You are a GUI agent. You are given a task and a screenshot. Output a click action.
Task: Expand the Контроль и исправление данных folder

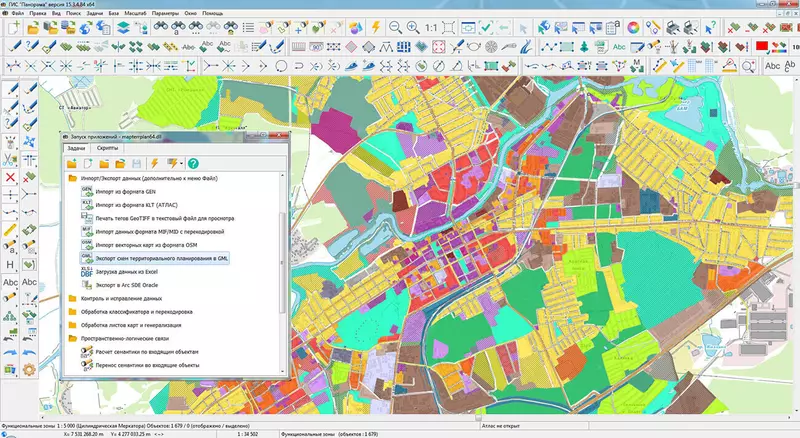[72, 298]
